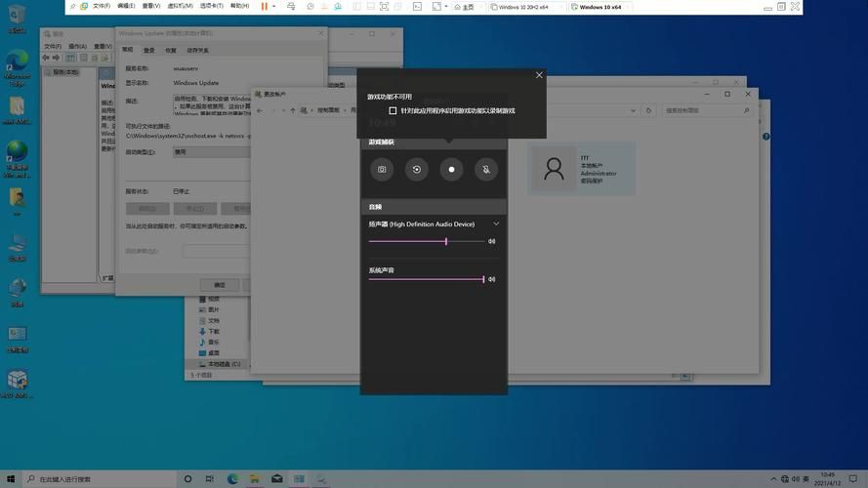The image size is (868, 488).
Task: Open the address bar history dropdown in the control panel
Action: (x=634, y=110)
